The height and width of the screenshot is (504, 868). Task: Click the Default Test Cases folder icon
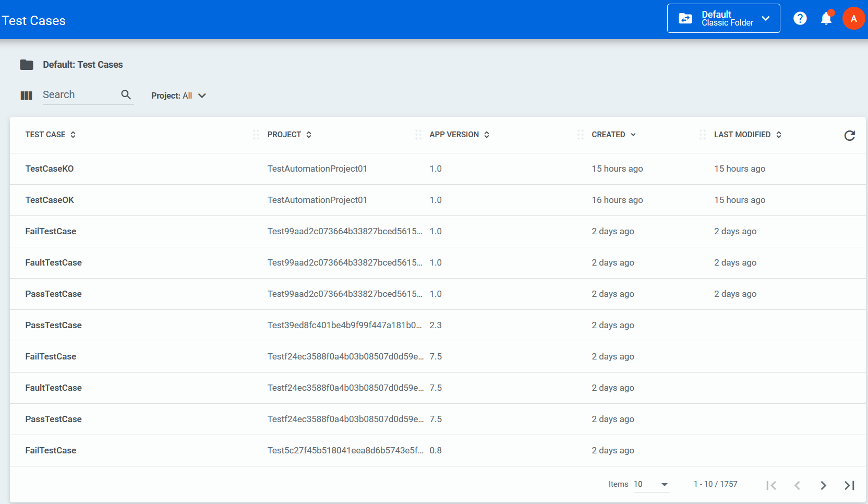click(x=27, y=65)
